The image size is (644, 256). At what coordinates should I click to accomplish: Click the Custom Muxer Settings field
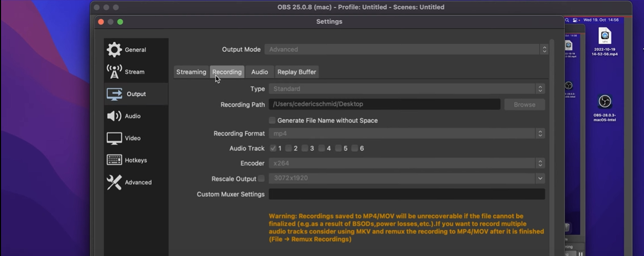406,194
